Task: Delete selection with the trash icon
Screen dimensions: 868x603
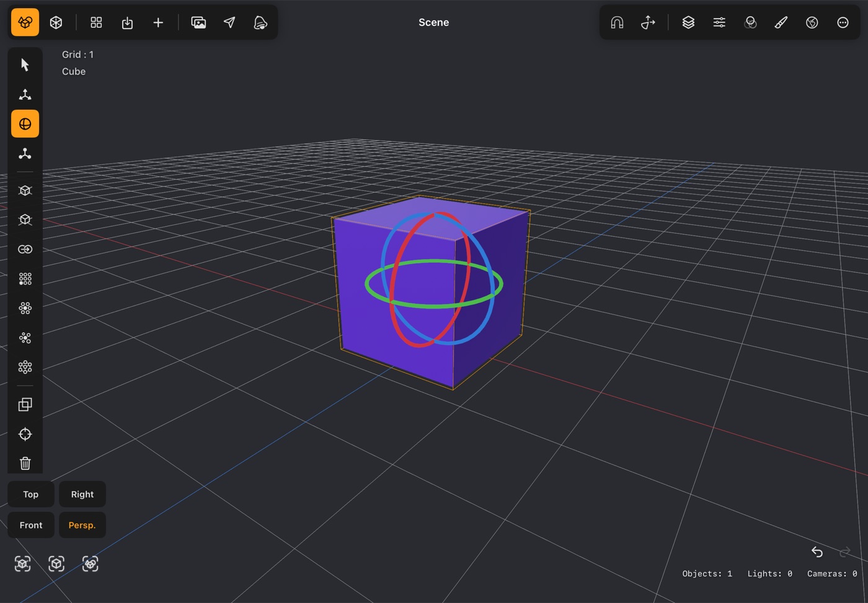Action: tap(25, 464)
